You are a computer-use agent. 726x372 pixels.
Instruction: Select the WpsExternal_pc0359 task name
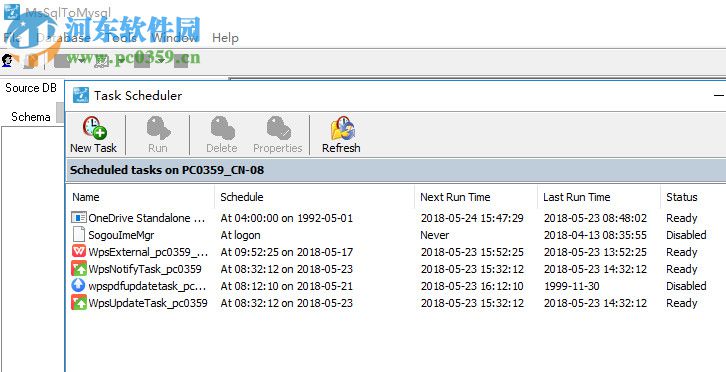coord(148,252)
